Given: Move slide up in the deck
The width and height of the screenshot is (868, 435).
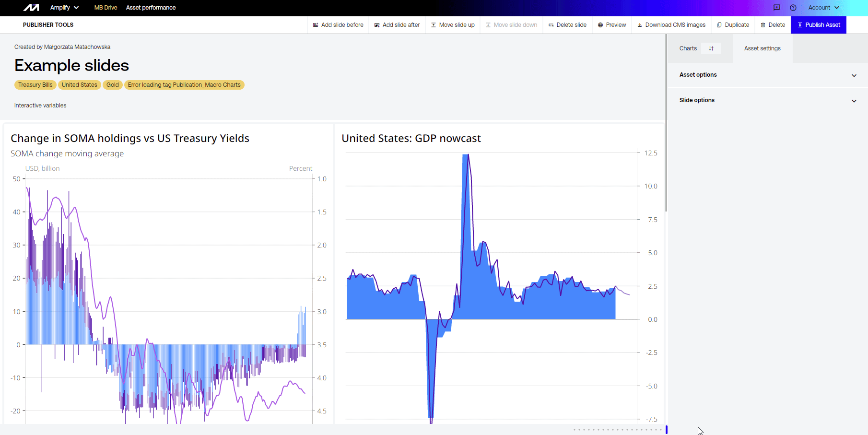Looking at the screenshot, I should pos(453,25).
